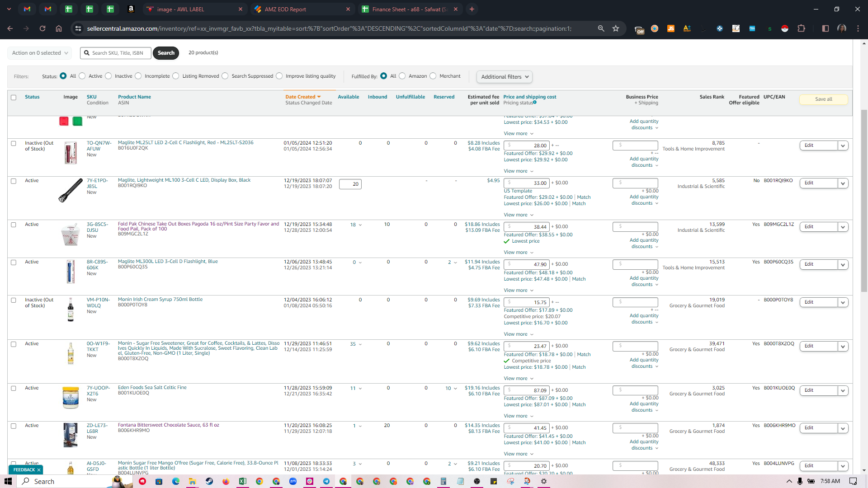Image resolution: width=868 pixels, height=488 pixels.
Task: Select the Incomplete status filter
Action: click(138, 76)
